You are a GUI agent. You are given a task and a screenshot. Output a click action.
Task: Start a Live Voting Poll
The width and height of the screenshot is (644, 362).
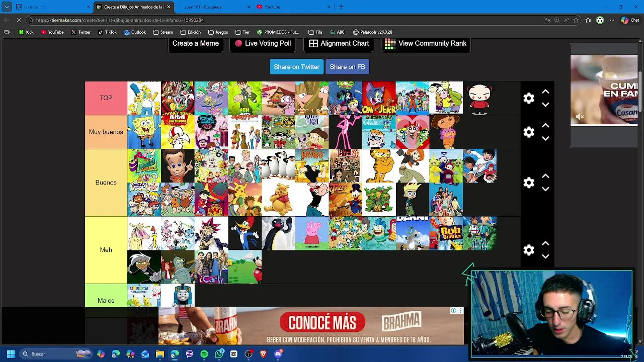click(263, 43)
